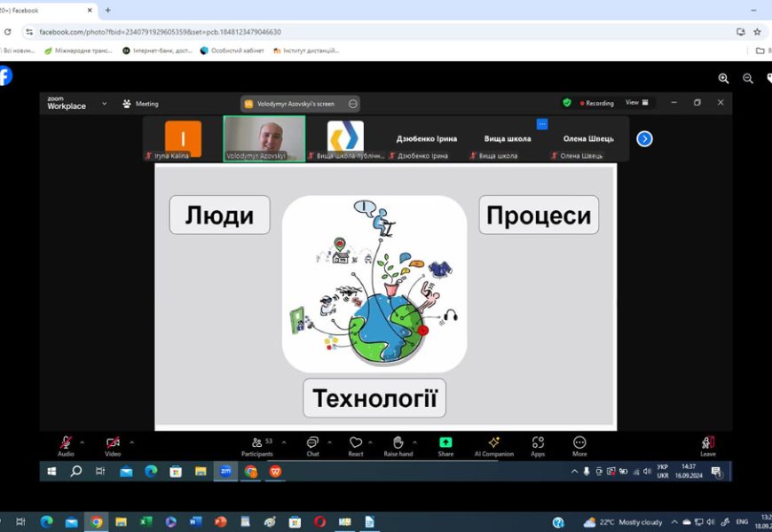Open the Zoom Apps panel
The image size is (772, 532).
click(x=538, y=443)
